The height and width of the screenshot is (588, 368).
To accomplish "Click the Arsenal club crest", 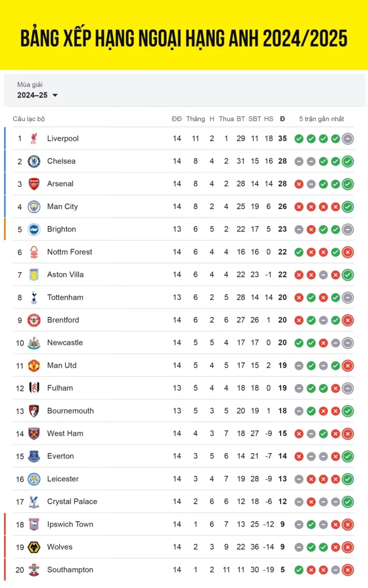I will (x=34, y=184).
